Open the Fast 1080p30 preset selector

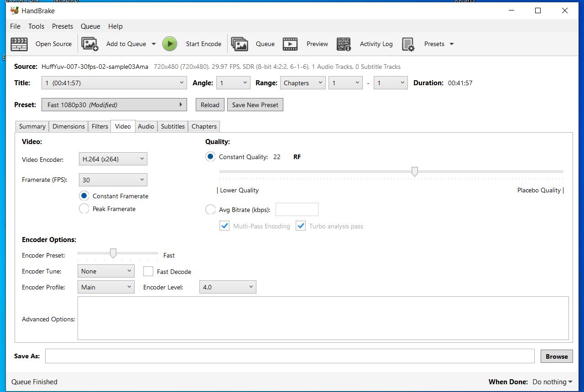click(114, 105)
